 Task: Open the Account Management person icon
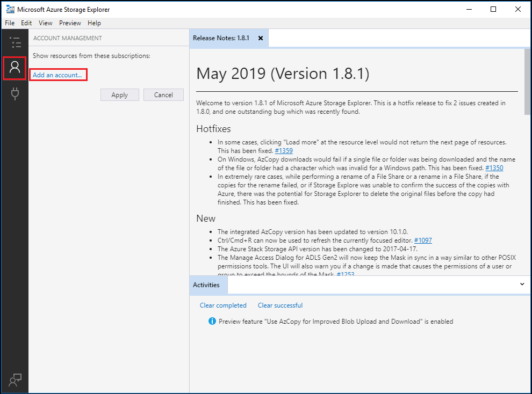[x=15, y=68]
